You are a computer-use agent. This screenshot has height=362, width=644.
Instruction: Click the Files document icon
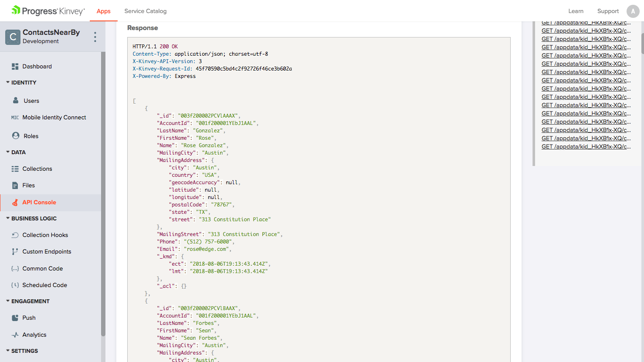(x=15, y=186)
